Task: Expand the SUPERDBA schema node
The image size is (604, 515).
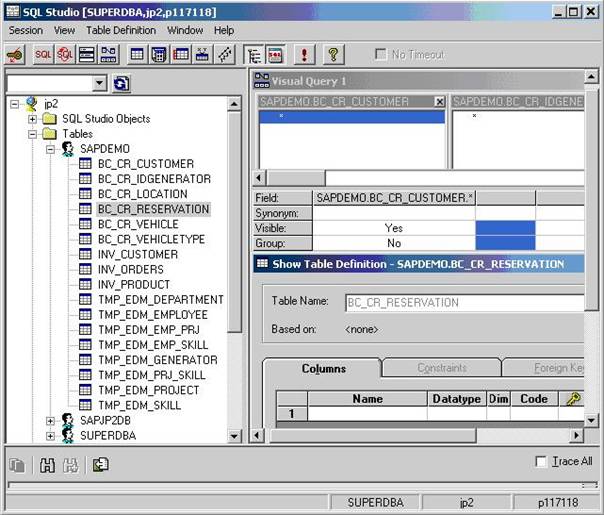Action: (50, 436)
